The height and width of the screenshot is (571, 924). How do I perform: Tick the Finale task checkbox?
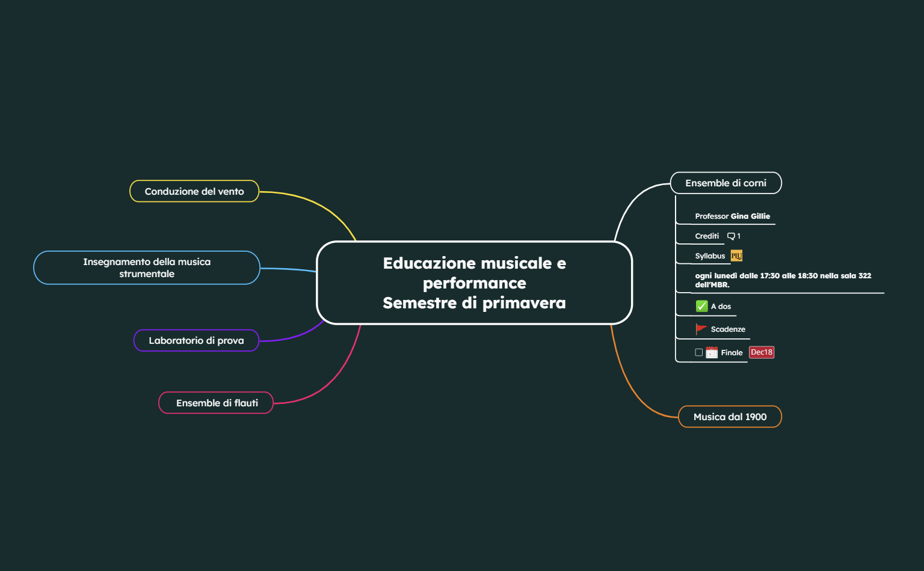click(699, 353)
